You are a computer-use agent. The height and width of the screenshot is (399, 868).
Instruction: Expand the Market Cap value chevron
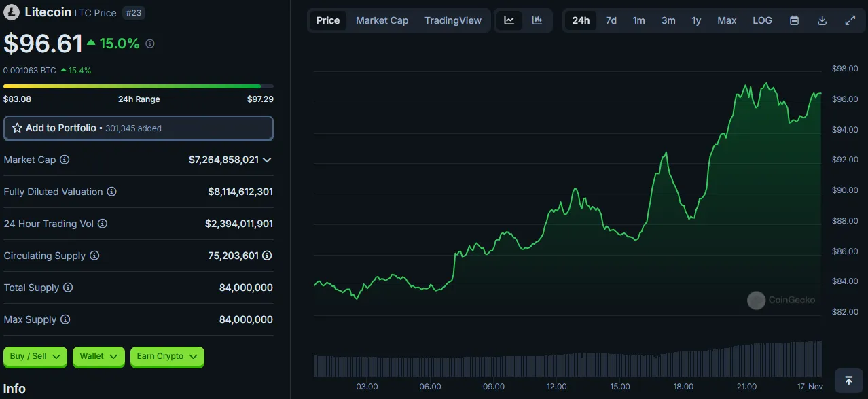coord(267,160)
